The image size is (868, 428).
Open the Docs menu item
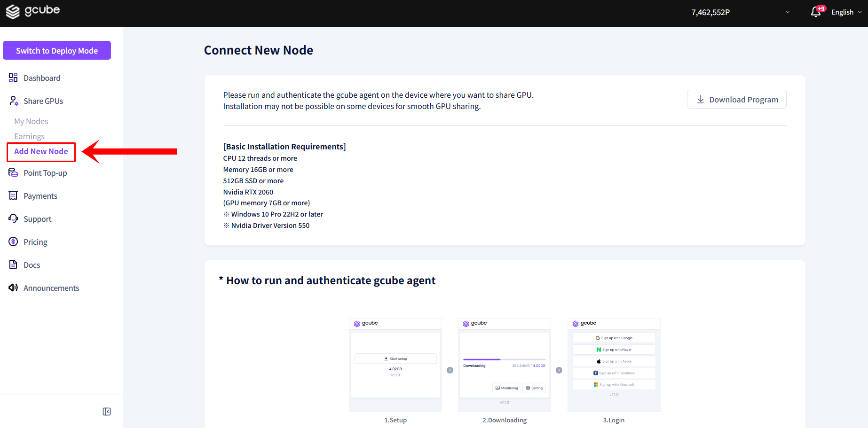(32, 265)
